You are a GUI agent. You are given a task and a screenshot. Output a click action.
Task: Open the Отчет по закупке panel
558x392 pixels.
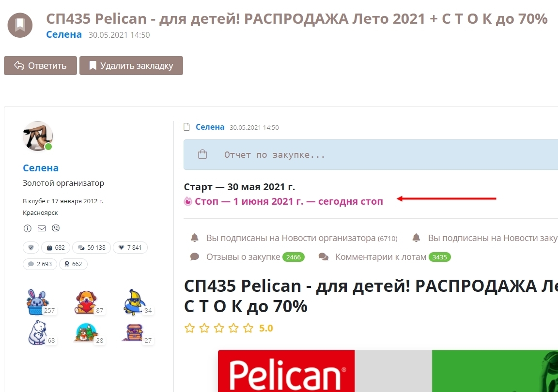pyautogui.click(x=371, y=154)
